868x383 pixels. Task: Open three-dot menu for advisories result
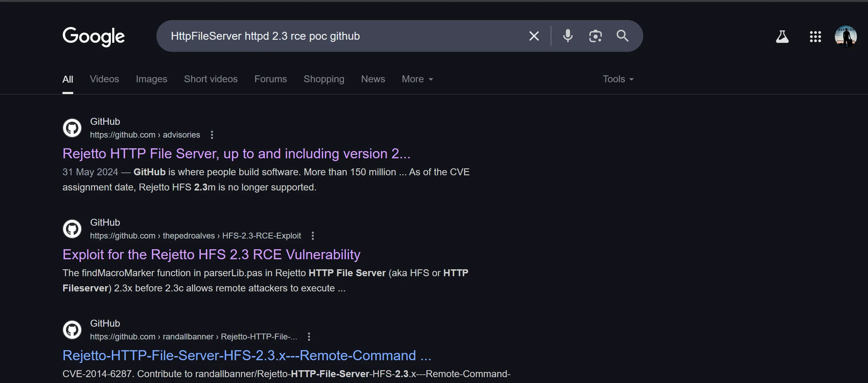(x=212, y=135)
